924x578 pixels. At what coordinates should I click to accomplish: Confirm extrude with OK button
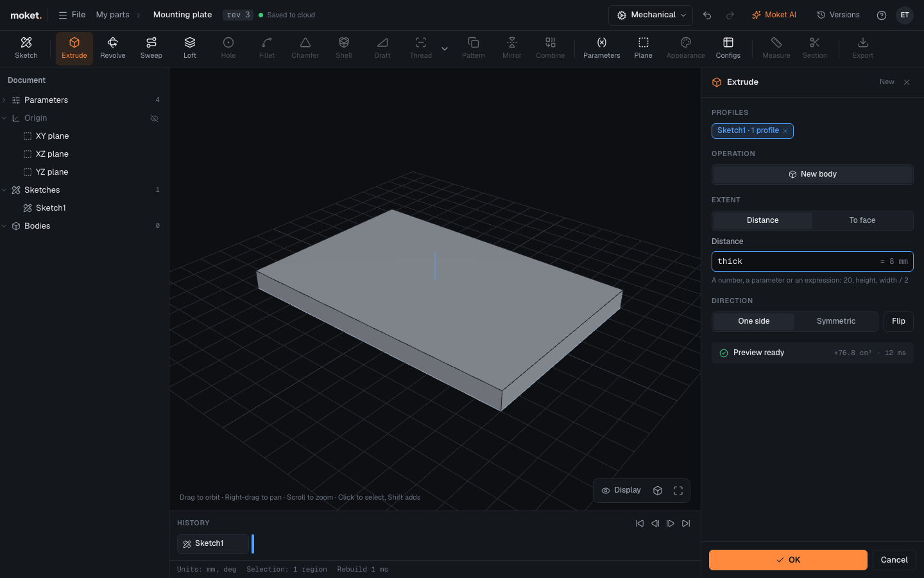(x=788, y=560)
